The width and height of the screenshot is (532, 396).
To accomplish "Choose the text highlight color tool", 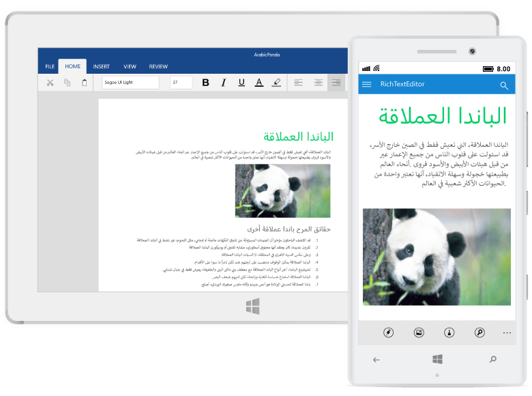I will click(x=276, y=83).
